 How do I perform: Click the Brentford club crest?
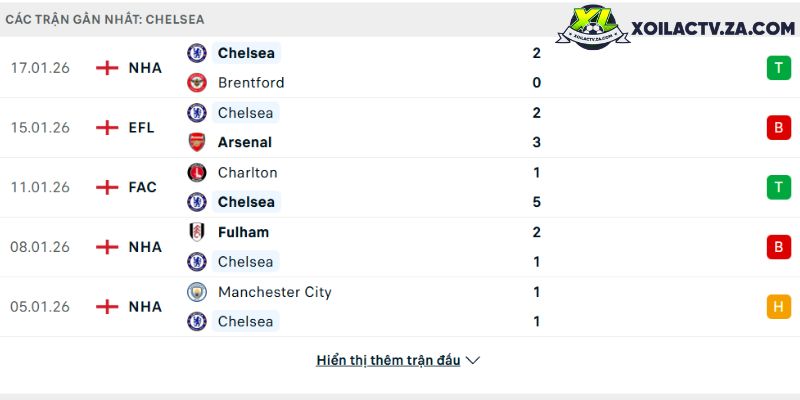coord(197,83)
